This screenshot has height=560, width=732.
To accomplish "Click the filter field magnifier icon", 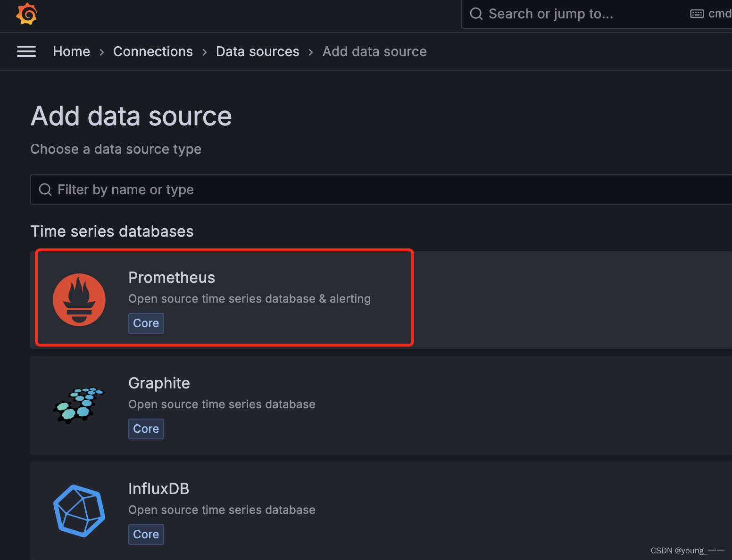I will pos(45,189).
